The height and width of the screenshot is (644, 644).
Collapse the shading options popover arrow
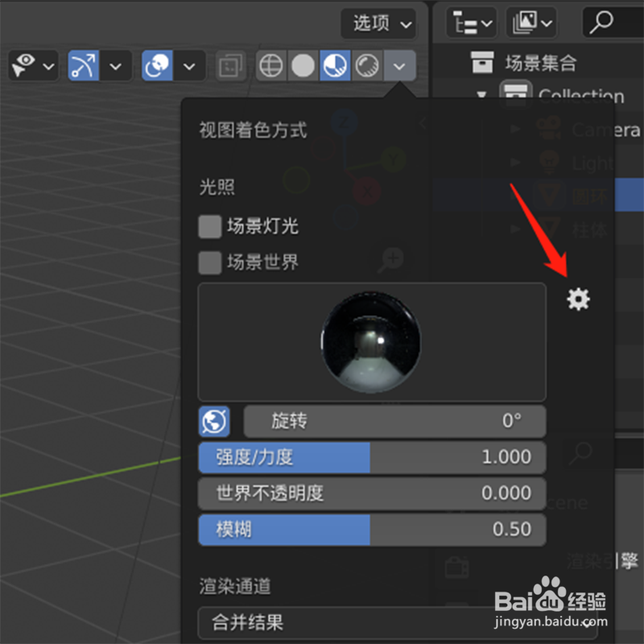[x=399, y=66]
